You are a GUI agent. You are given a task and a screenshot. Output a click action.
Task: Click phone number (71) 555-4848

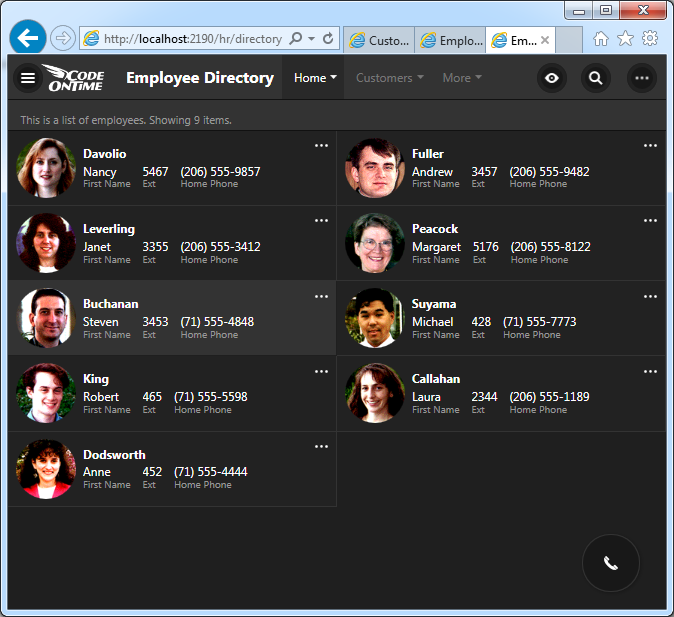coord(217,322)
